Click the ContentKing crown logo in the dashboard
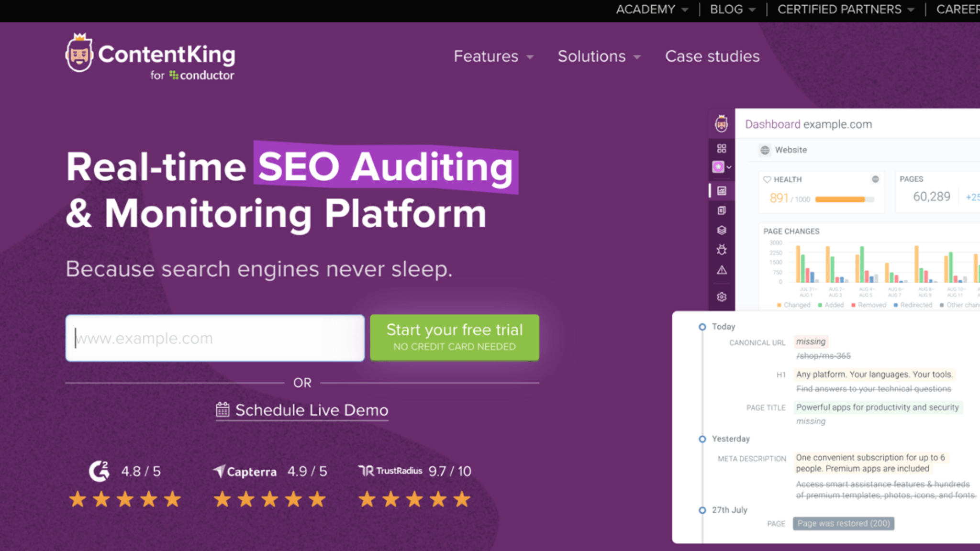This screenshot has width=980, height=551. [x=722, y=124]
